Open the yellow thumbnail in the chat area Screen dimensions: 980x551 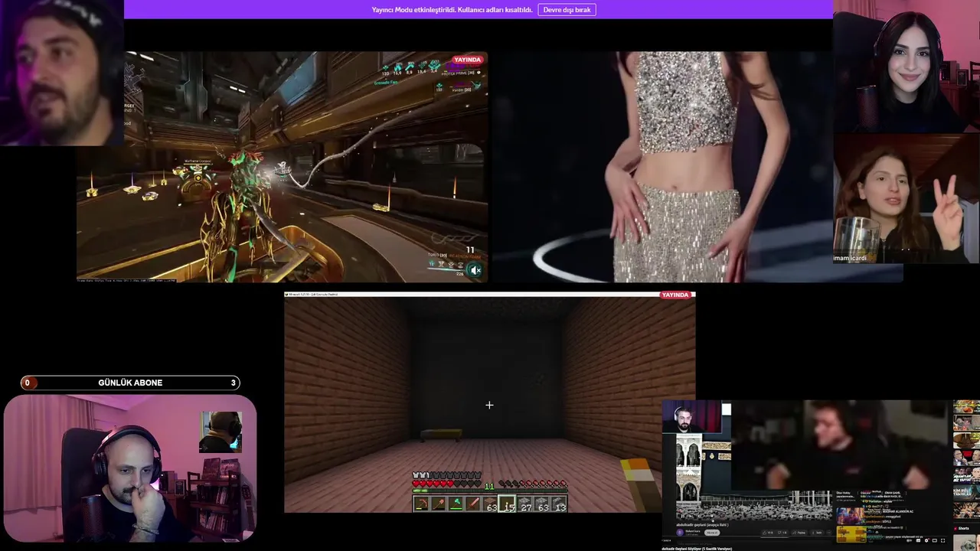(851, 534)
